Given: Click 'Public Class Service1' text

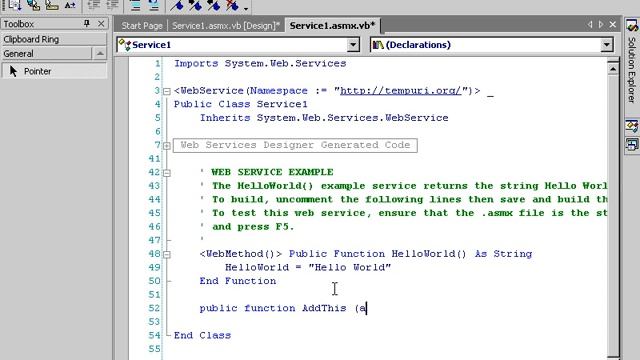Looking at the screenshot, I should (241, 104).
